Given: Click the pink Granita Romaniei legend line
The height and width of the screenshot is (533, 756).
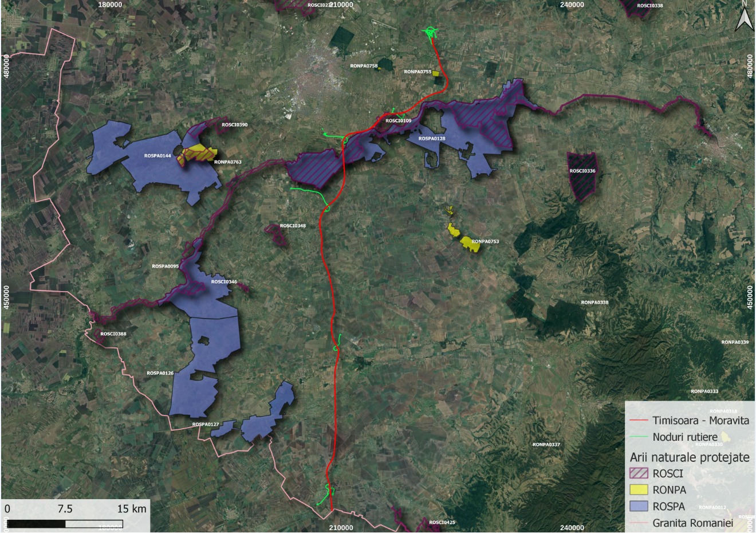Looking at the screenshot, I should [639, 523].
